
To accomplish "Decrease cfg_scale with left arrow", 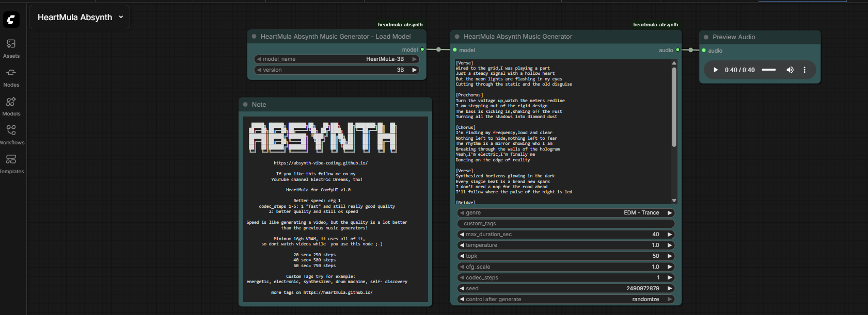I will [462, 267].
